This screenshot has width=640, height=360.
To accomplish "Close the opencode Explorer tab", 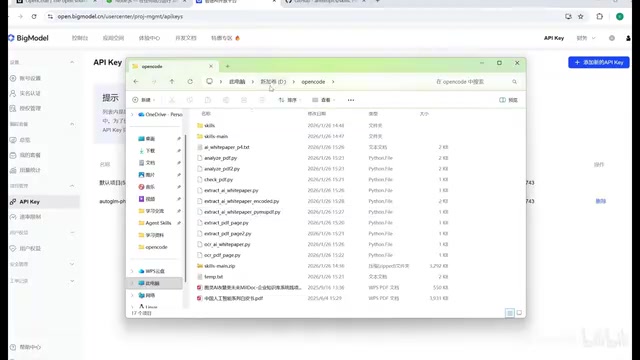I will (211, 66).
